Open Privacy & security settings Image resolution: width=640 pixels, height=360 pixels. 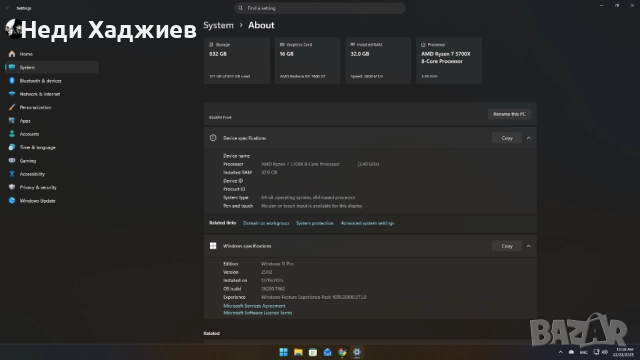tap(52, 187)
